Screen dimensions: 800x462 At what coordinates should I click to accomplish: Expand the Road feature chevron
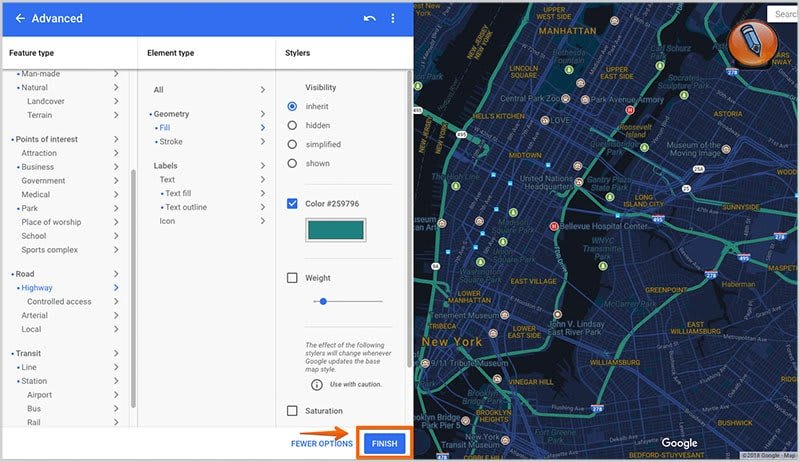tap(116, 274)
